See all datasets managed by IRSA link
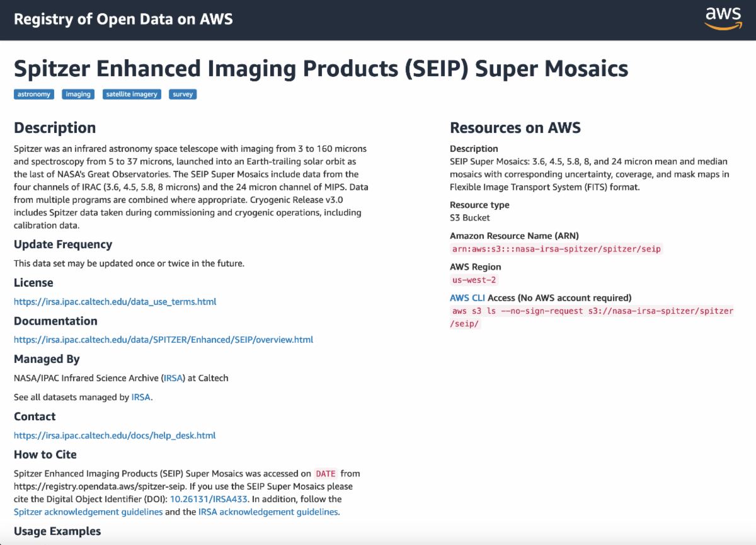Viewport: 756px width, 545px height. [141, 397]
